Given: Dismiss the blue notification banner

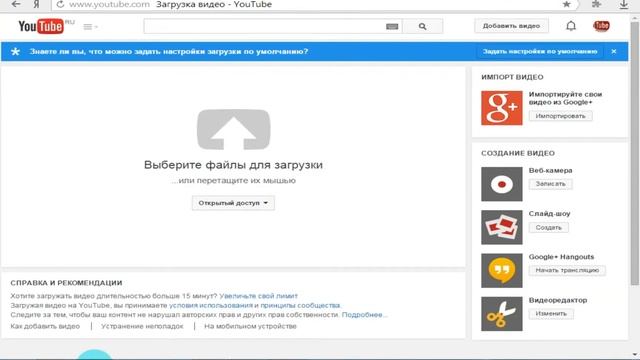Looking at the screenshot, I should (x=614, y=51).
